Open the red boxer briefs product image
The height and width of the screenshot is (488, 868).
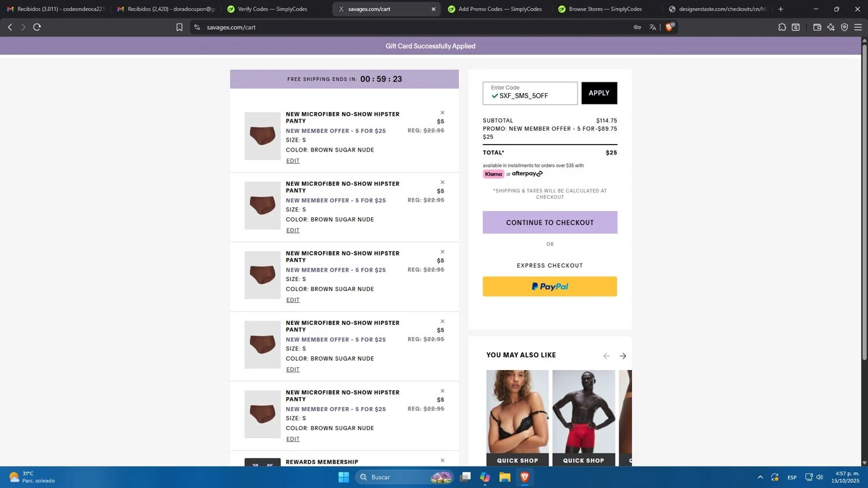click(x=583, y=412)
